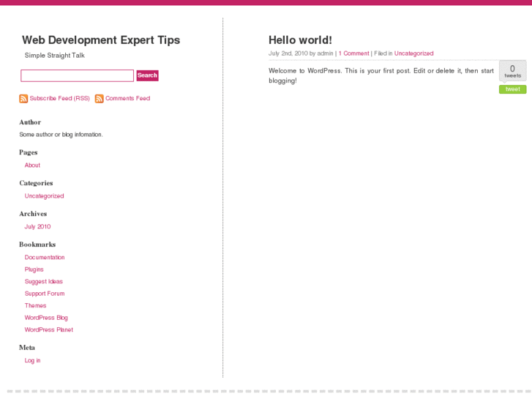The image size is (532, 399).
Task: Click the 'Welcome to WordPress' post paragraph
Action: pos(381,75)
